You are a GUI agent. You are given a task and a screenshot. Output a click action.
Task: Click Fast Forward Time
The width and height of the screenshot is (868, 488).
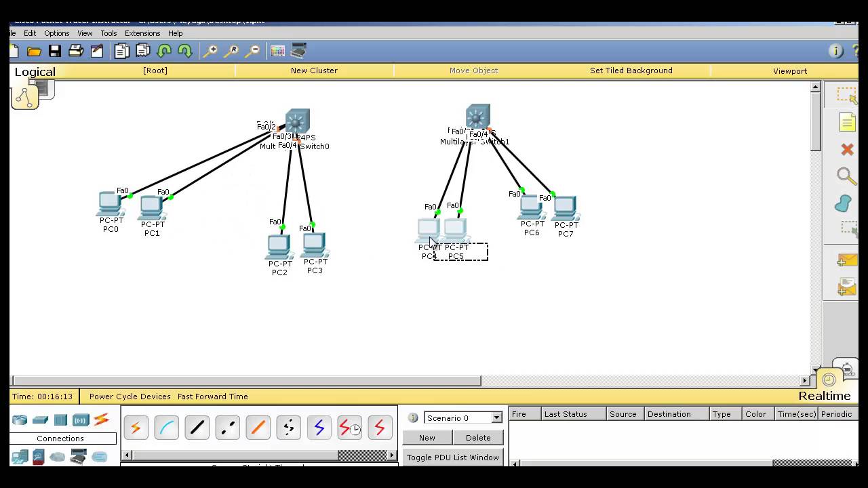[213, 396]
